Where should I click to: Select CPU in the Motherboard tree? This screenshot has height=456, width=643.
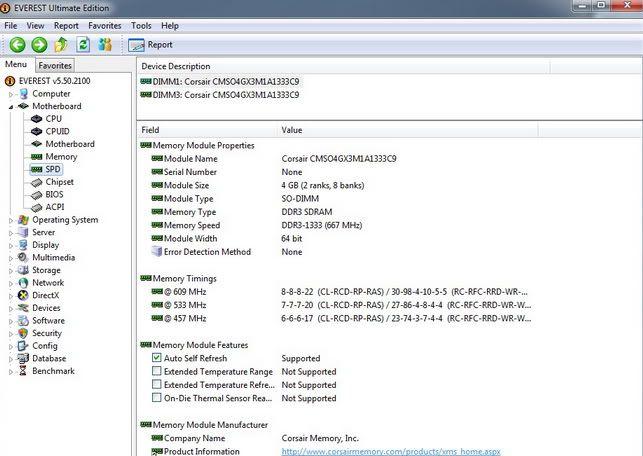click(54, 119)
